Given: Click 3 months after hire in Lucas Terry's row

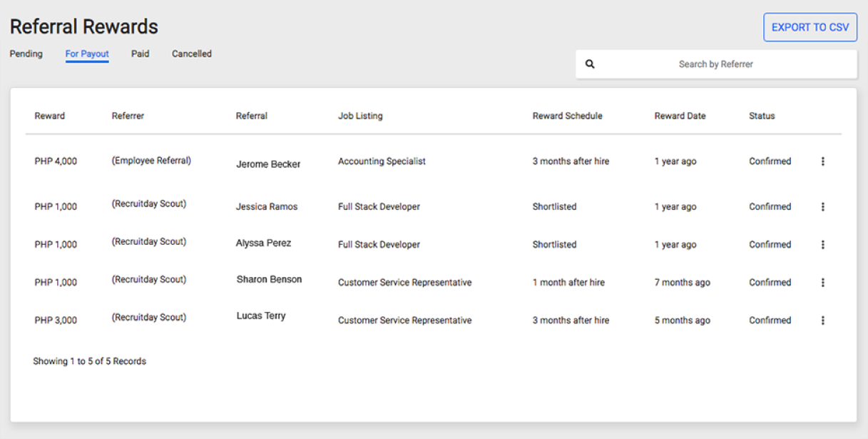Looking at the screenshot, I should pos(571,320).
